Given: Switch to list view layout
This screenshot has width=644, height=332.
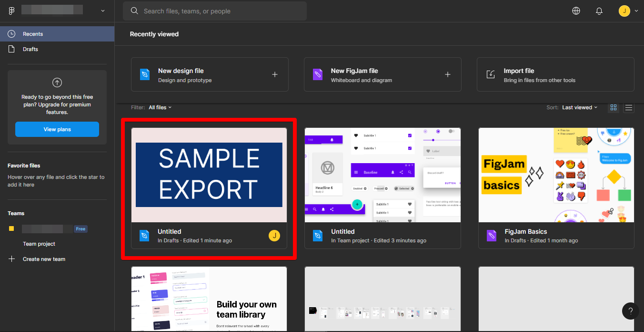Looking at the screenshot, I should tap(629, 107).
